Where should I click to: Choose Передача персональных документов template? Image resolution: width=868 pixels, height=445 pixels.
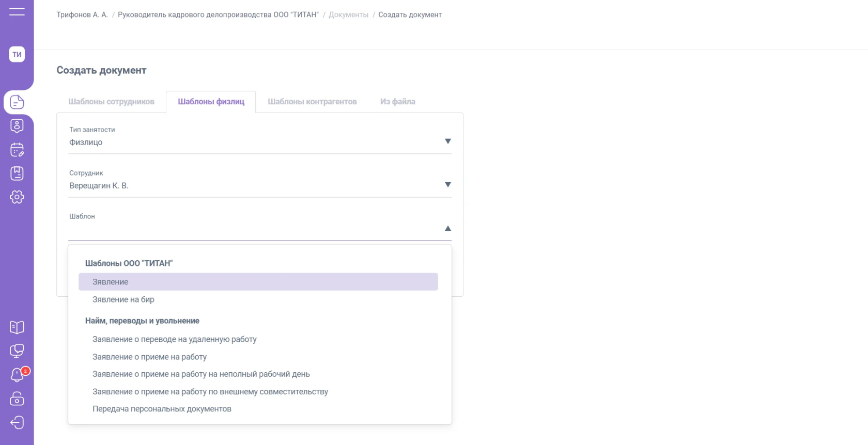pos(162,409)
